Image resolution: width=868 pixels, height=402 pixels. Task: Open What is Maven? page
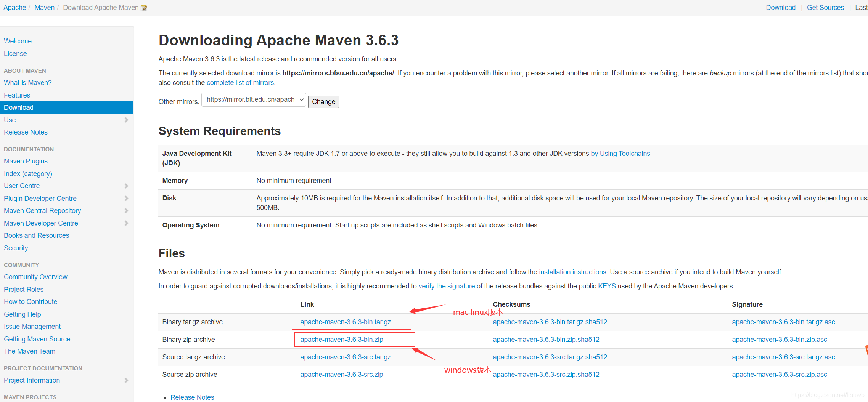[28, 83]
